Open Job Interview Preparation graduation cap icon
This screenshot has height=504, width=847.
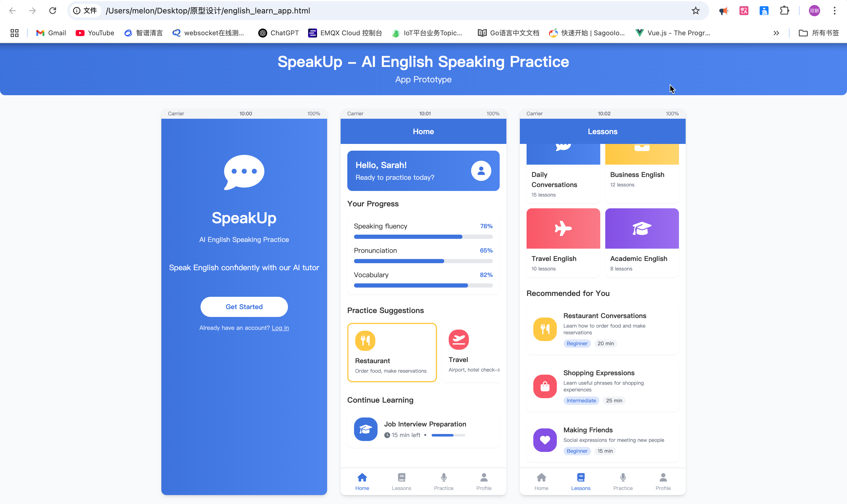click(366, 429)
